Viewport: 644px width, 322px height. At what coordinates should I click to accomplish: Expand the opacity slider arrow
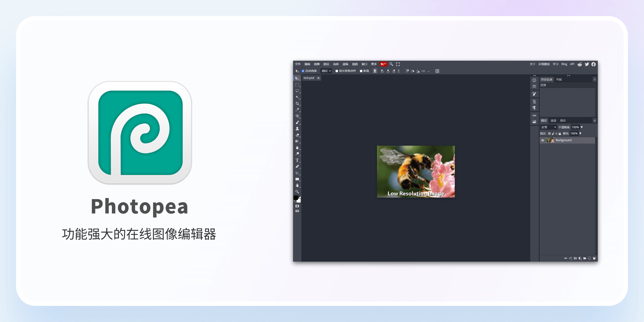click(x=582, y=127)
